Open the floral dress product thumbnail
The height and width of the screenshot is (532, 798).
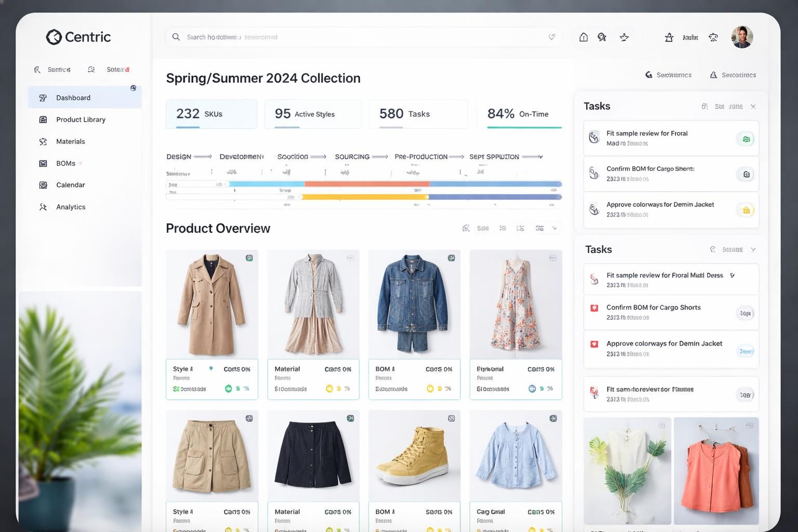(516, 304)
